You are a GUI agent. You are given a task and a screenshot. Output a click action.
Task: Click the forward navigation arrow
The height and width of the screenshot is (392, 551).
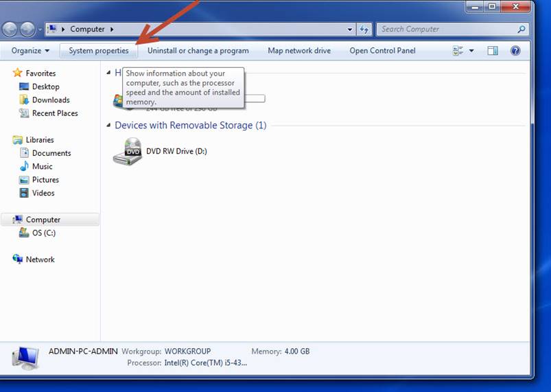[27, 30]
